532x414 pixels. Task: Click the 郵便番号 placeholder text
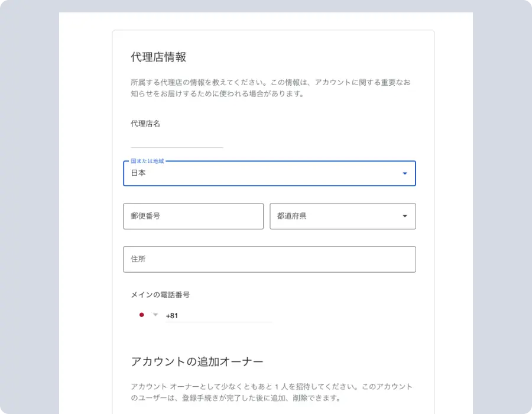click(145, 216)
